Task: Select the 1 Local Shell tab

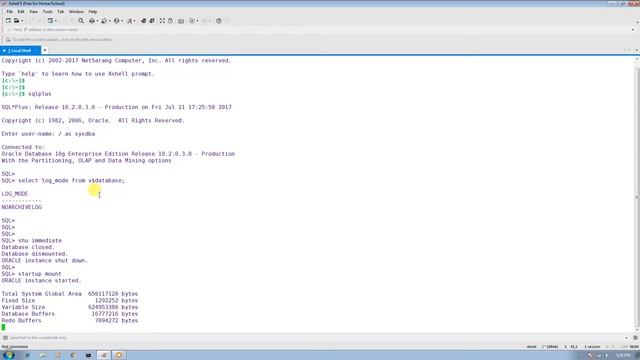Action: 20,51
